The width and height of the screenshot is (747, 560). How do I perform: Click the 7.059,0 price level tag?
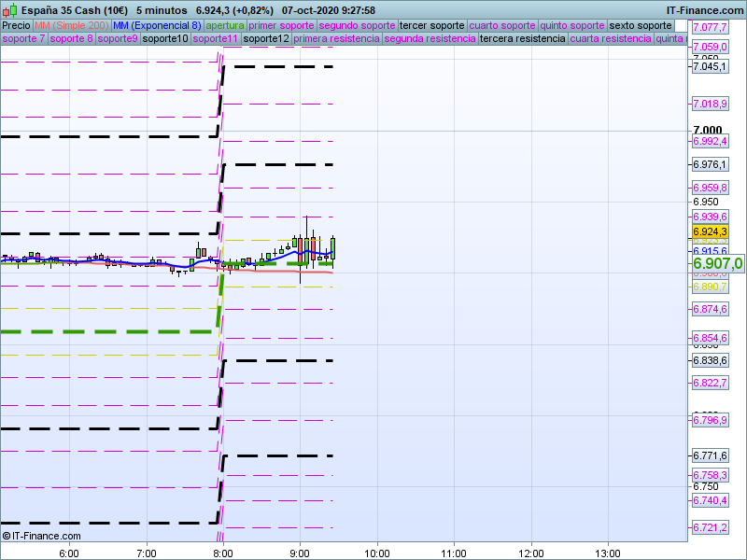(710, 47)
